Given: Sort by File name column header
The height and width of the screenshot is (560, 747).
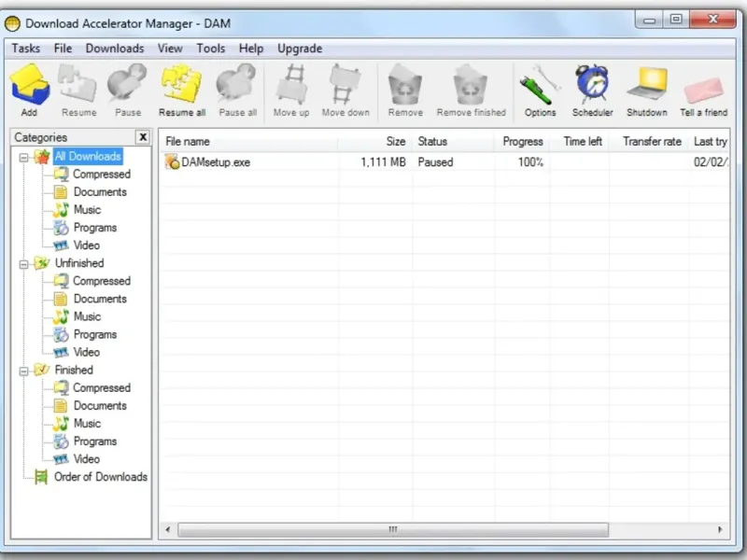Looking at the screenshot, I should [x=248, y=142].
